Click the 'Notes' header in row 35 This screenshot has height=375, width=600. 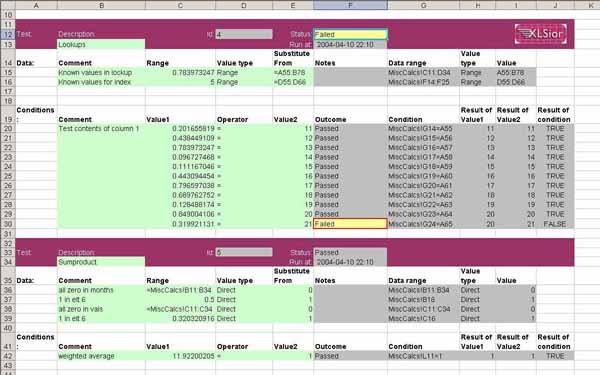pyautogui.click(x=325, y=280)
